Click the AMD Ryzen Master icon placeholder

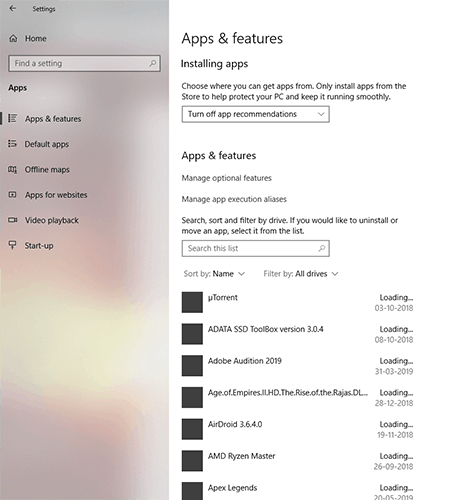[192, 460]
